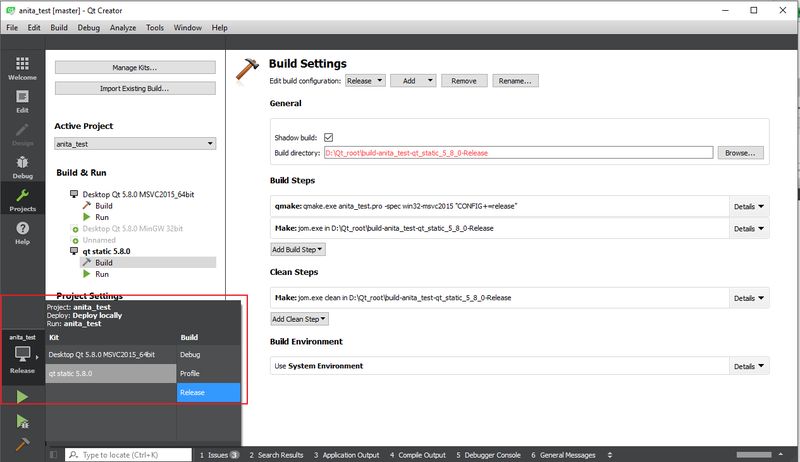Open the Add configuration dropdown
The height and width of the screenshot is (462, 800).
pos(413,81)
